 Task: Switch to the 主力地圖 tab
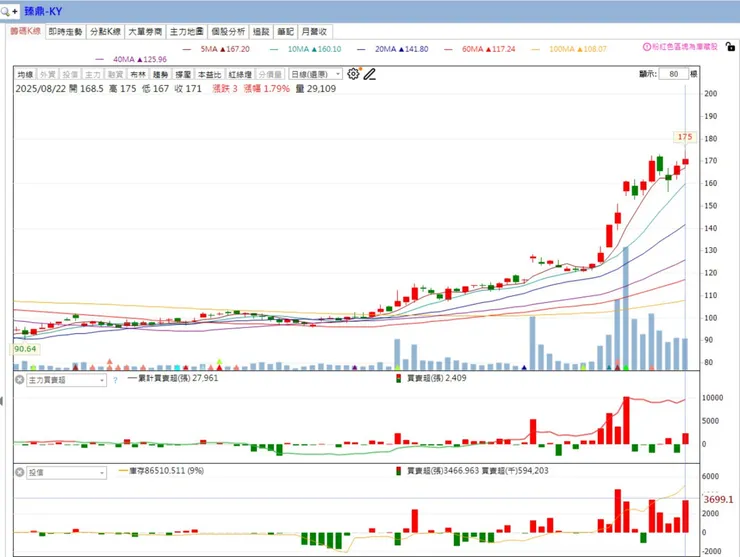(x=187, y=32)
